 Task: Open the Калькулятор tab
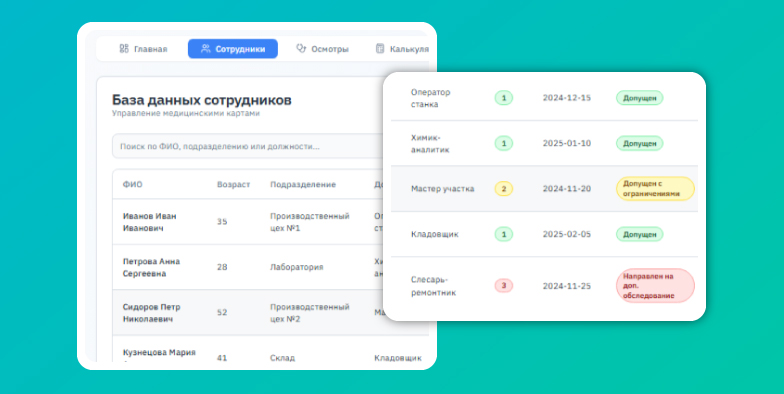402,49
